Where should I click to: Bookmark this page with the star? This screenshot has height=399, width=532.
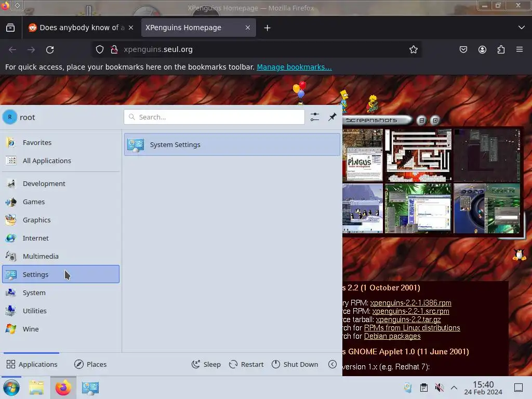pyautogui.click(x=413, y=49)
